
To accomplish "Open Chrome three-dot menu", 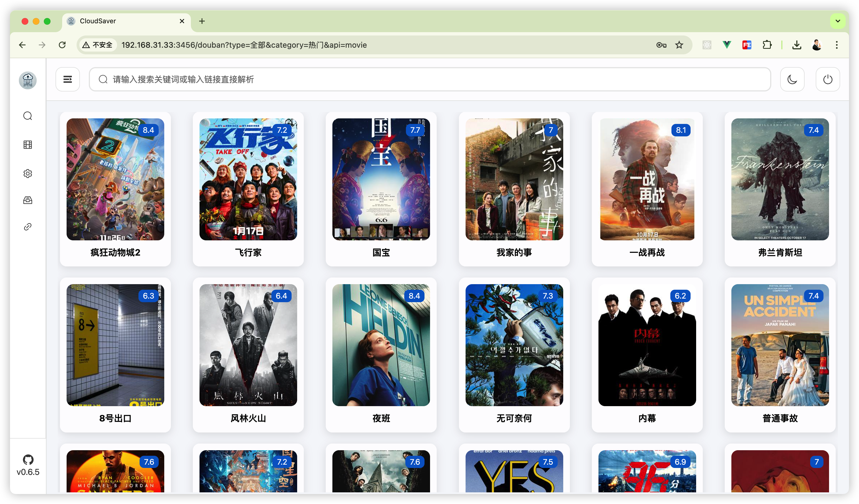I will (837, 45).
